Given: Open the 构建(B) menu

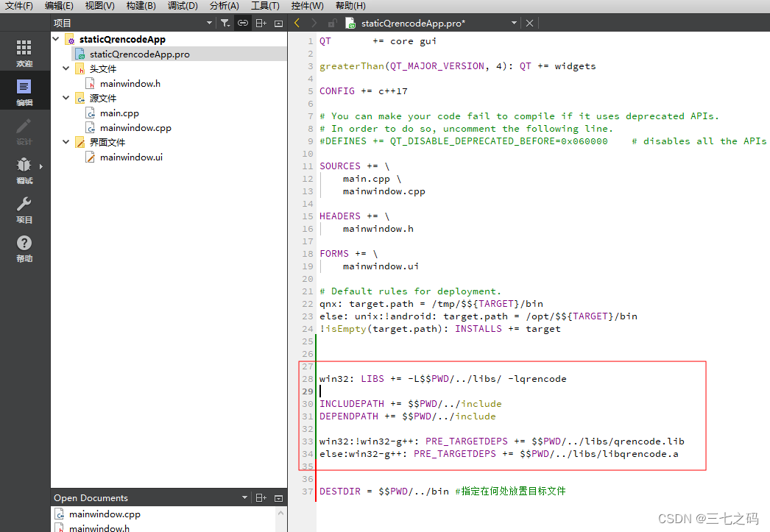Looking at the screenshot, I should pos(141,6).
